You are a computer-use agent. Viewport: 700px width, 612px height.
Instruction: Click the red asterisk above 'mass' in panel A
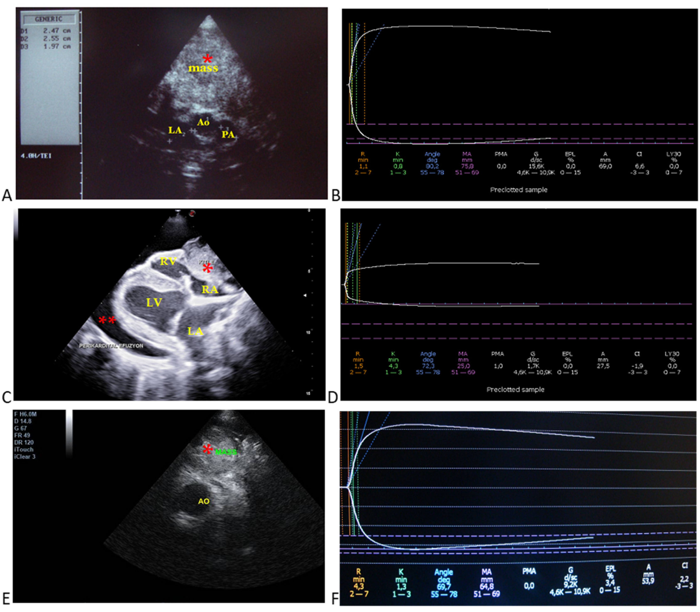[x=207, y=59]
